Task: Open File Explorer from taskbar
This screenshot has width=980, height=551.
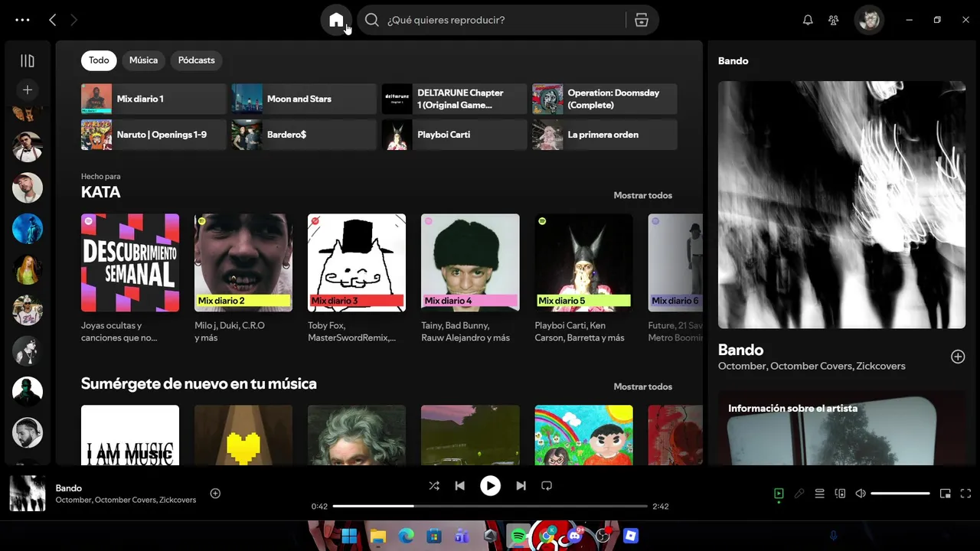Action: [x=377, y=536]
